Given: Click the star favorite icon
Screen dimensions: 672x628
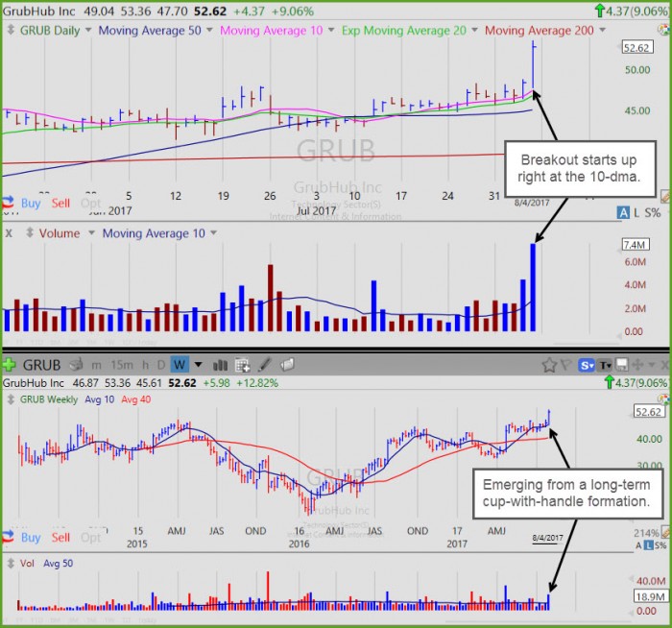Looking at the screenshot, I should click(x=549, y=365).
